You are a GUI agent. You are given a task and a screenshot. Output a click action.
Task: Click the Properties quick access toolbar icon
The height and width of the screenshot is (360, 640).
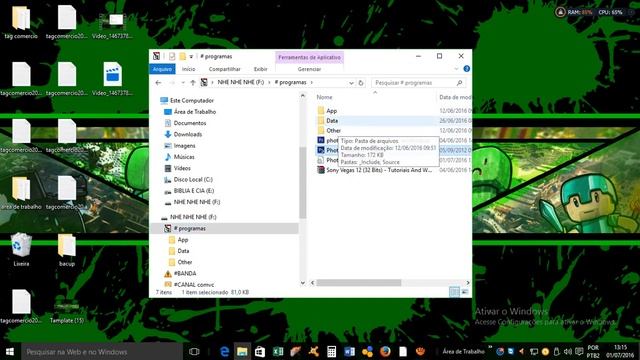[172, 56]
